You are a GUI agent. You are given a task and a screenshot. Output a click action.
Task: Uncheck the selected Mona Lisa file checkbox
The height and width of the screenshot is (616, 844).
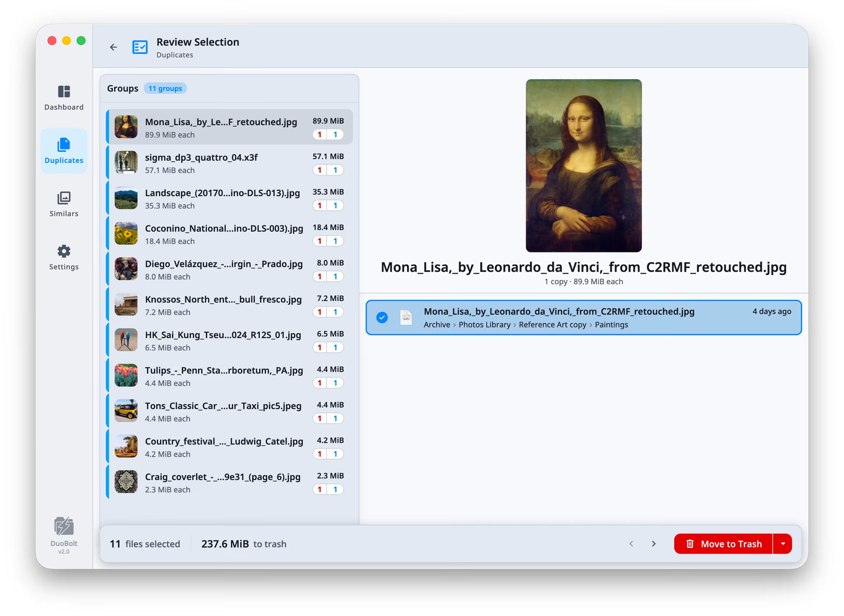pos(382,318)
